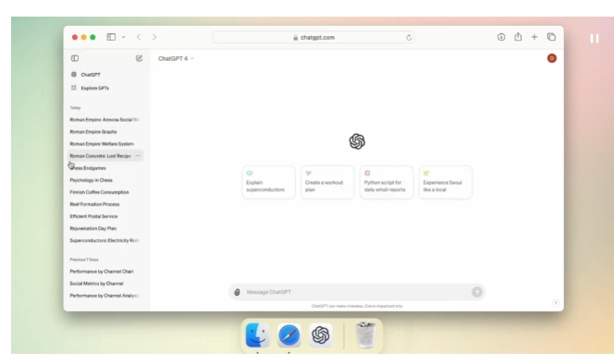
Task: Pause the video playback
Action: 595,39
